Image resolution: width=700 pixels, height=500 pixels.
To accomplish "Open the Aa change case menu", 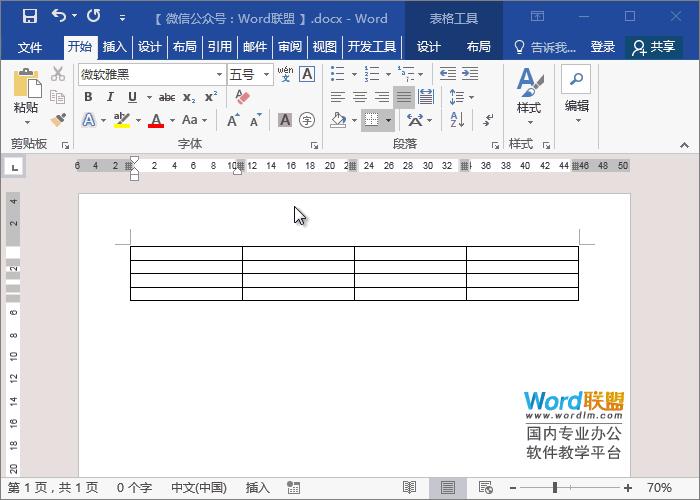I will click(195, 120).
